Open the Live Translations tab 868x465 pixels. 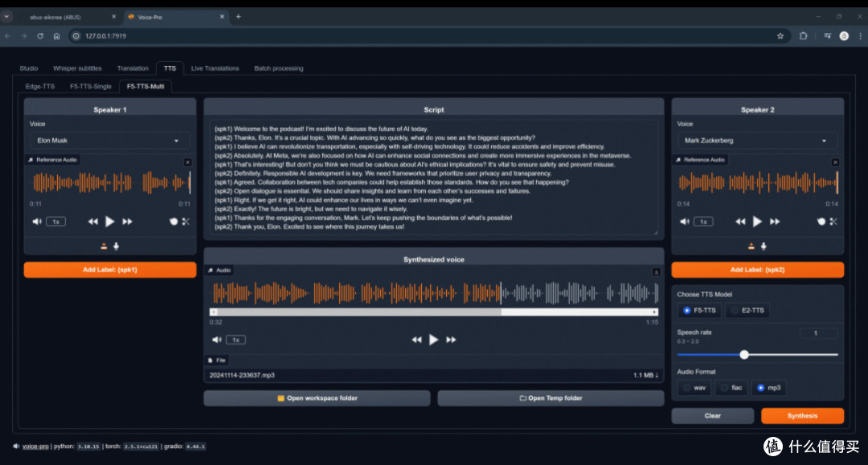point(215,68)
